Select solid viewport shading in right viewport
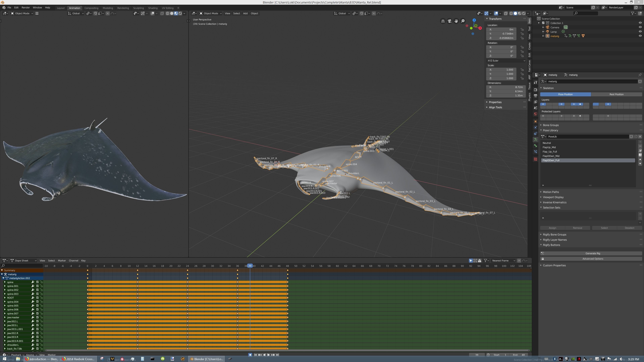 pyautogui.click(x=515, y=13)
